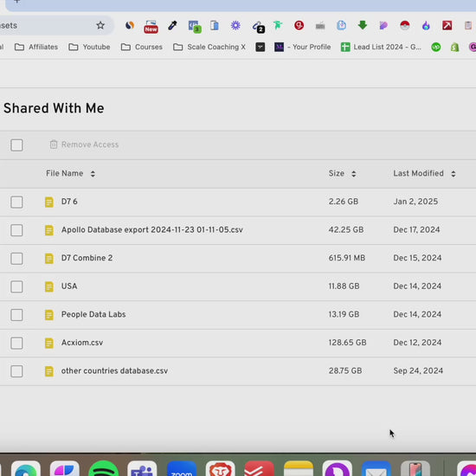
Task: Open the Upwork bookmark icon
Action: point(436,47)
